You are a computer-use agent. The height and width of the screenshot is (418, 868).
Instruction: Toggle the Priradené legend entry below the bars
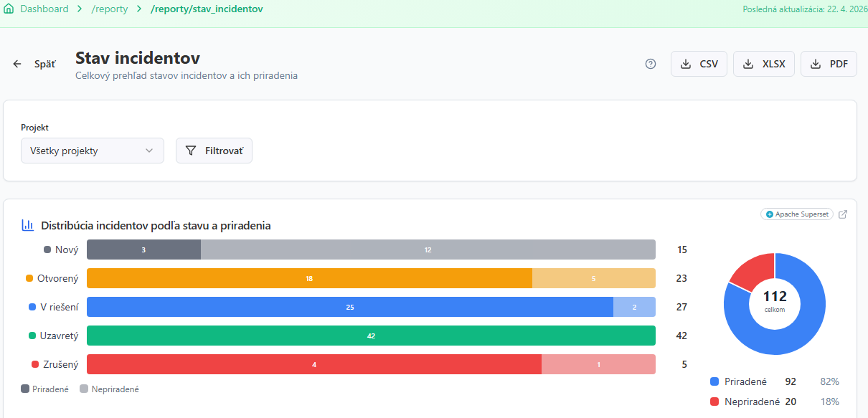[x=44, y=389]
